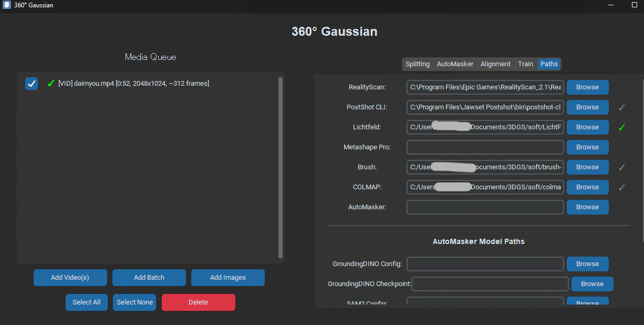The image size is (644, 325).
Task: Go to the Alignment tab
Action: 495,64
